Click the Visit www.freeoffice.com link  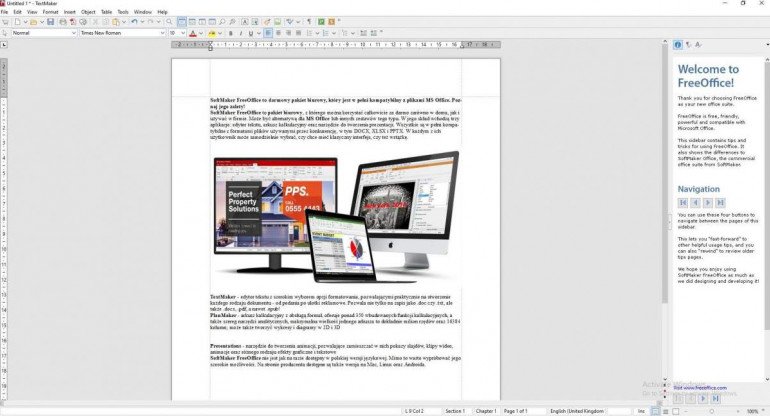click(x=700, y=388)
